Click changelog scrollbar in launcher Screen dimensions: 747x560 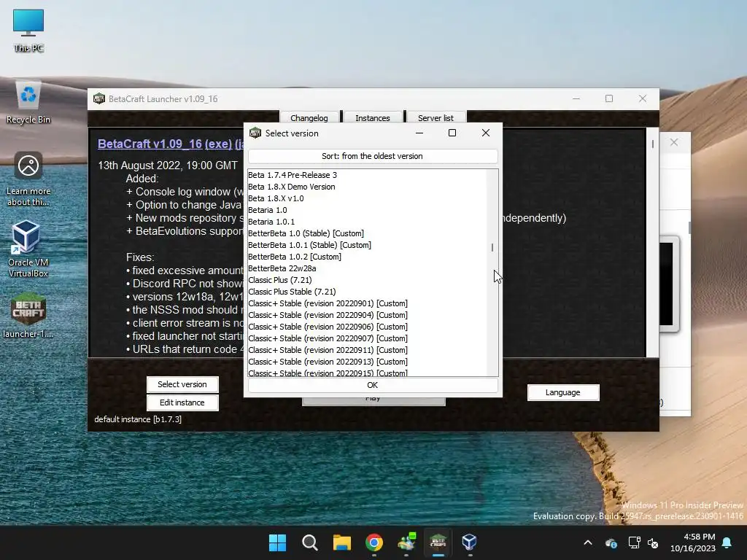pos(652,144)
